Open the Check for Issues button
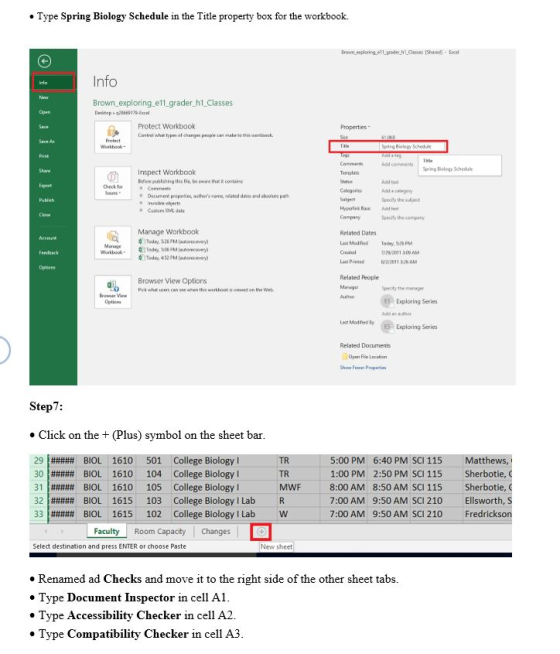Image resolution: width=560 pixels, height=654 pixels. (113, 183)
